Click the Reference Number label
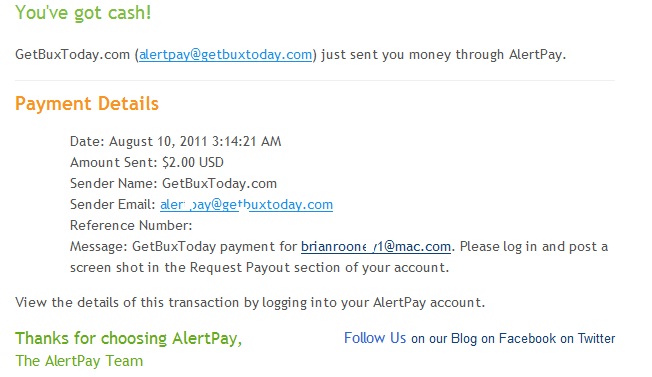 point(131,225)
